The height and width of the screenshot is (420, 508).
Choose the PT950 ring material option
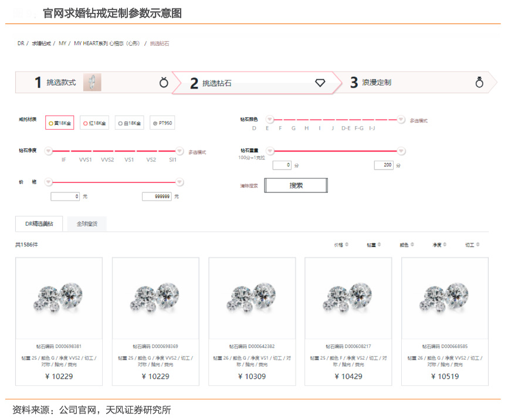click(162, 123)
